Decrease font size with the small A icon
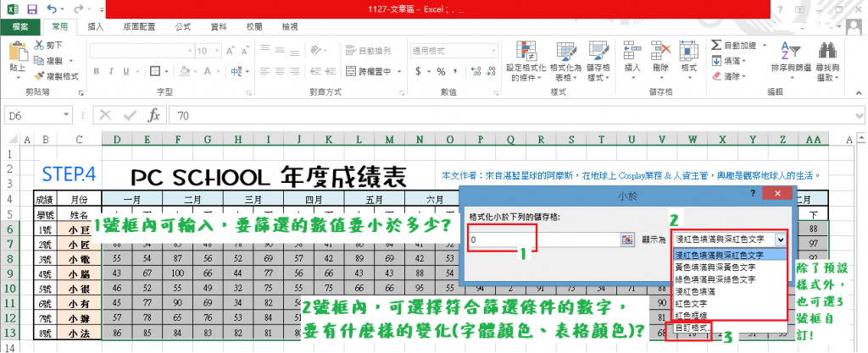This screenshot has width=868, height=353. [x=244, y=51]
